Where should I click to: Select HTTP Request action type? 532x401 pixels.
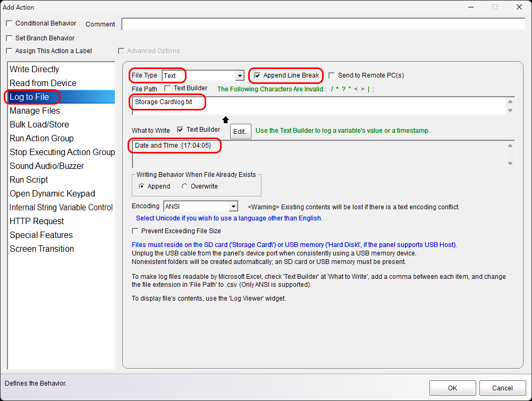tap(37, 221)
